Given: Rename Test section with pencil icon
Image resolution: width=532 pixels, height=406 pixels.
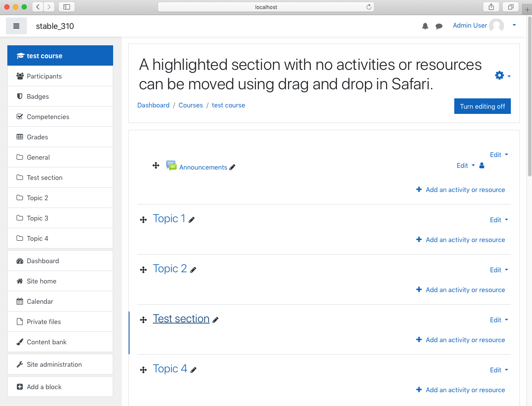Looking at the screenshot, I should (x=216, y=320).
